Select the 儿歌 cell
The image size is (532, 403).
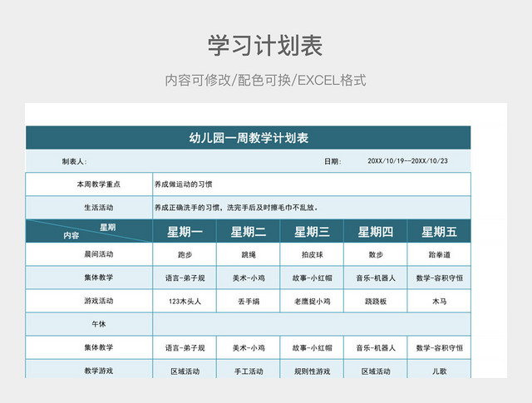tap(439, 369)
